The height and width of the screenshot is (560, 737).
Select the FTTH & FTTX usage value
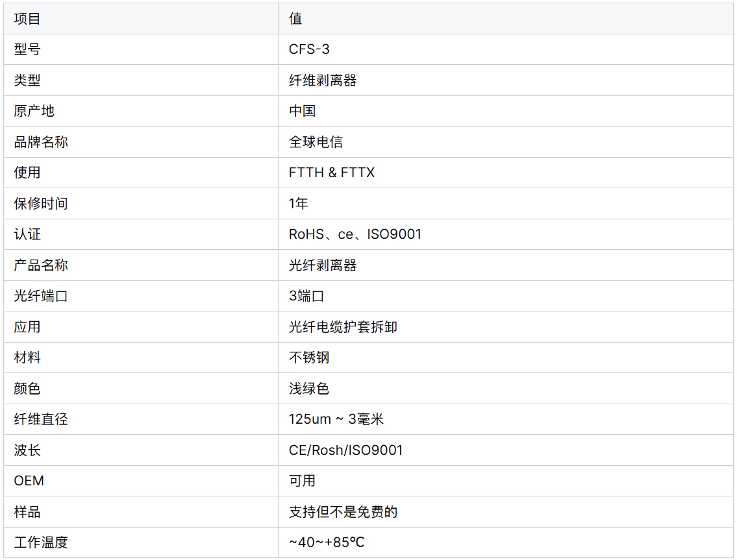click(332, 173)
